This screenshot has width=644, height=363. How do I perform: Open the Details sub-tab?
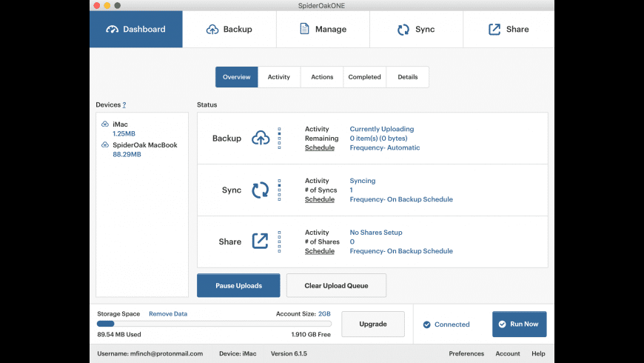[x=407, y=77]
